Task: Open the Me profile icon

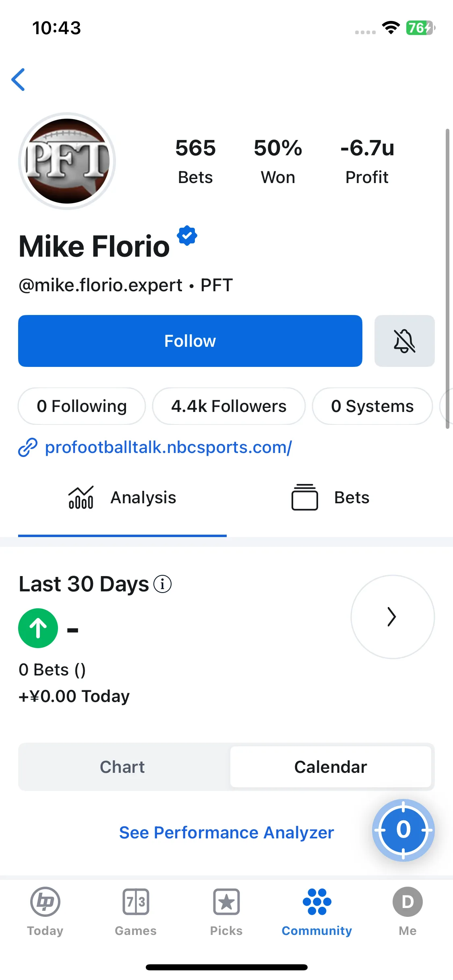Action: tap(407, 902)
